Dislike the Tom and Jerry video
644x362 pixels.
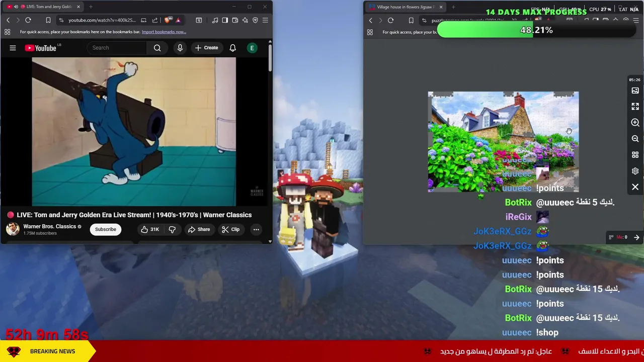pos(172,229)
